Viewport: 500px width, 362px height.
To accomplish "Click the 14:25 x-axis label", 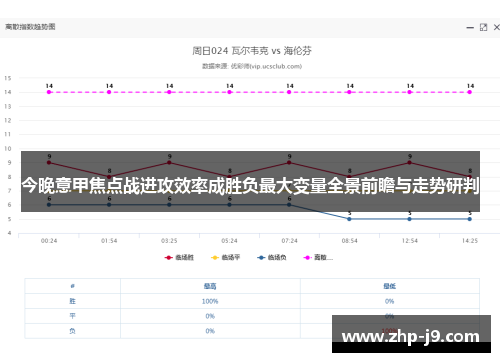I will pyautogui.click(x=470, y=241).
